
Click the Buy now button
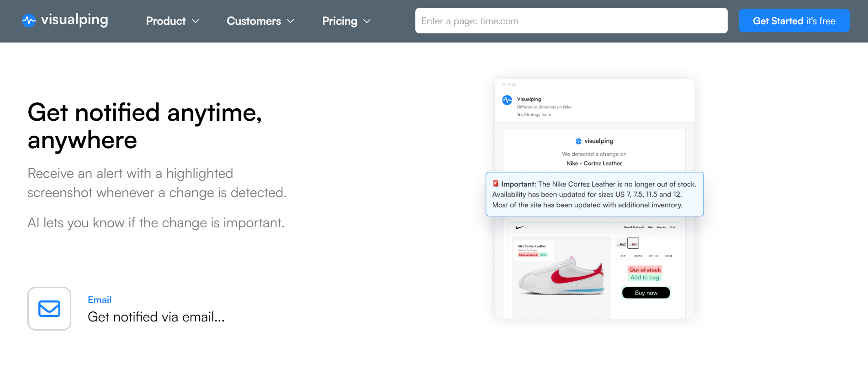click(x=646, y=293)
